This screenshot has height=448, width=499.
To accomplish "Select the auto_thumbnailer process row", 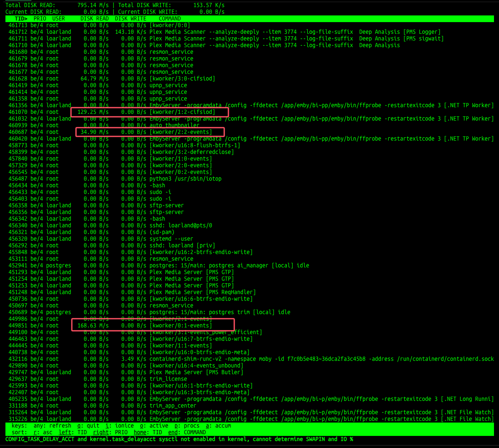I will 250,126.
